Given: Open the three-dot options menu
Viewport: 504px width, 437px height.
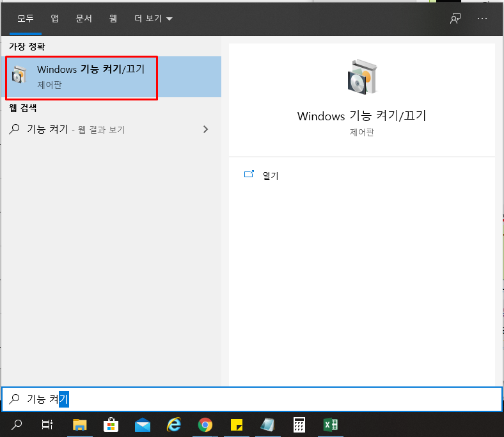Looking at the screenshot, I should pyautogui.click(x=482, y=19).
